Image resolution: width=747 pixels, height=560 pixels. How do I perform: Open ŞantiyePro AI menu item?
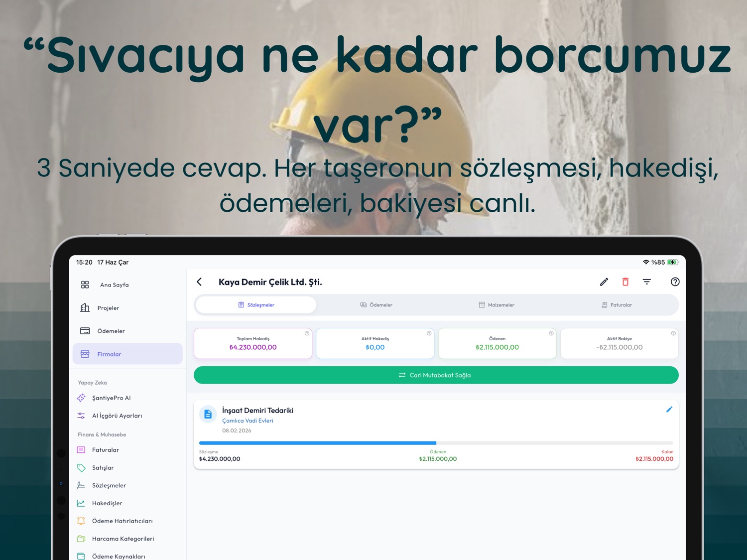127,398
